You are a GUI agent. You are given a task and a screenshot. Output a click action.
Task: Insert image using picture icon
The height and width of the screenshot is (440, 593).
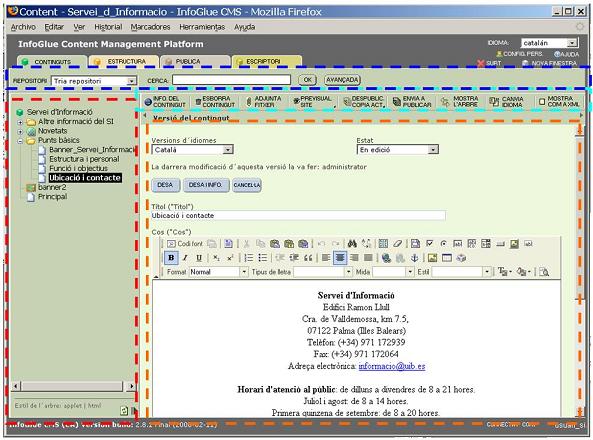(x=432, y=258)
